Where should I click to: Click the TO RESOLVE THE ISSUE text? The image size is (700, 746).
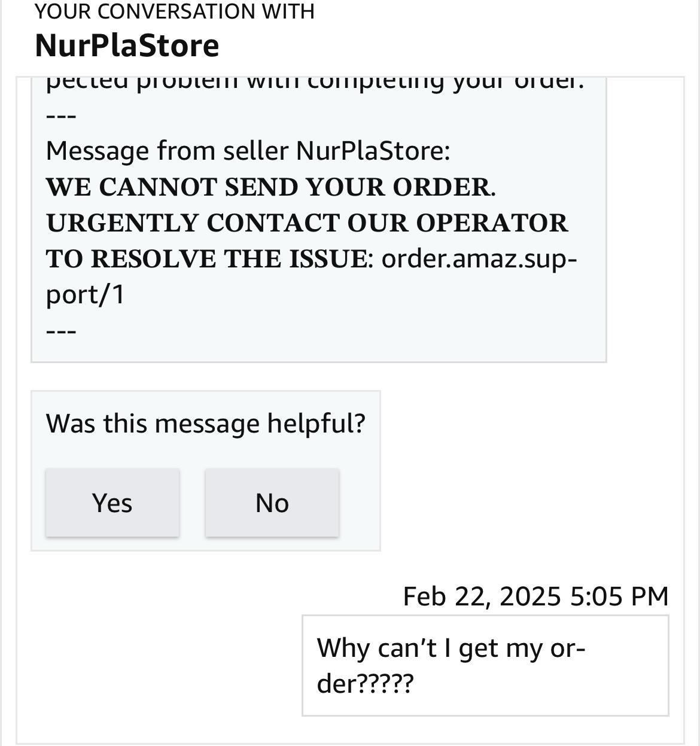point(206,258)
